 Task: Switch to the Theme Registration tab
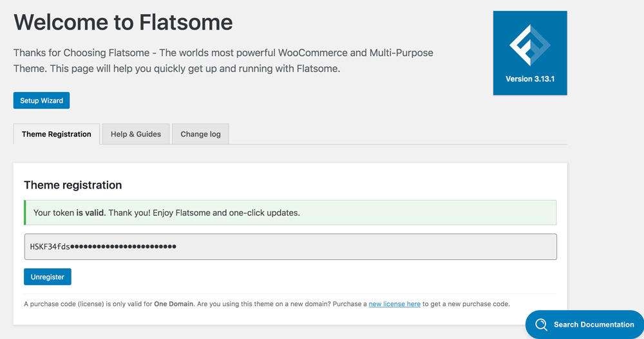57,134
